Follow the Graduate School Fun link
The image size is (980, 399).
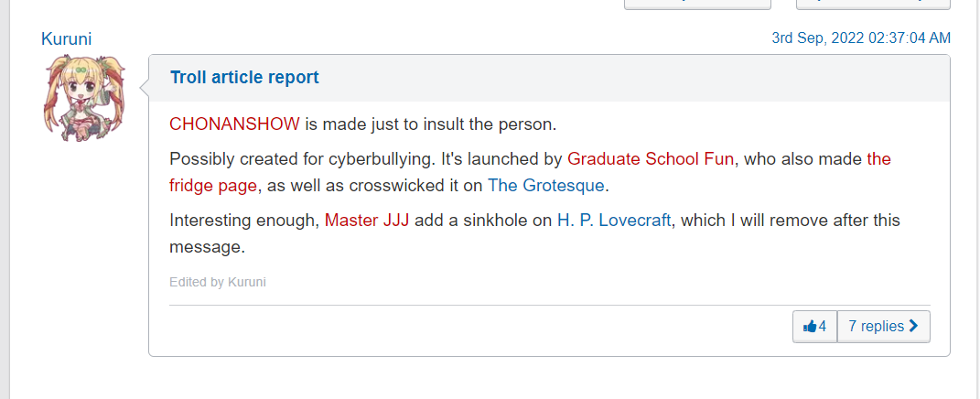[x=650, y=159]
